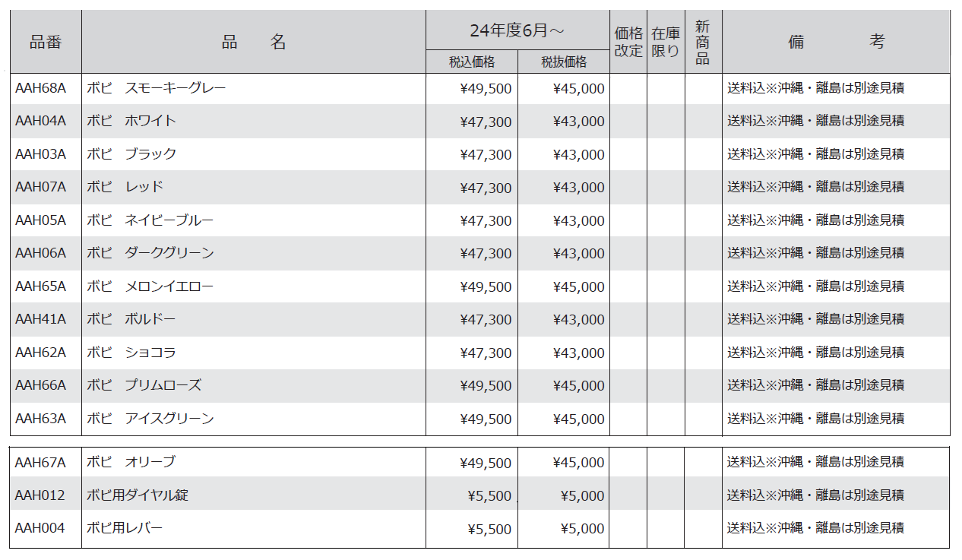Screen dimensions: 962x560
Task: Select the ボビ レッド row name
Action: [125, 187]
